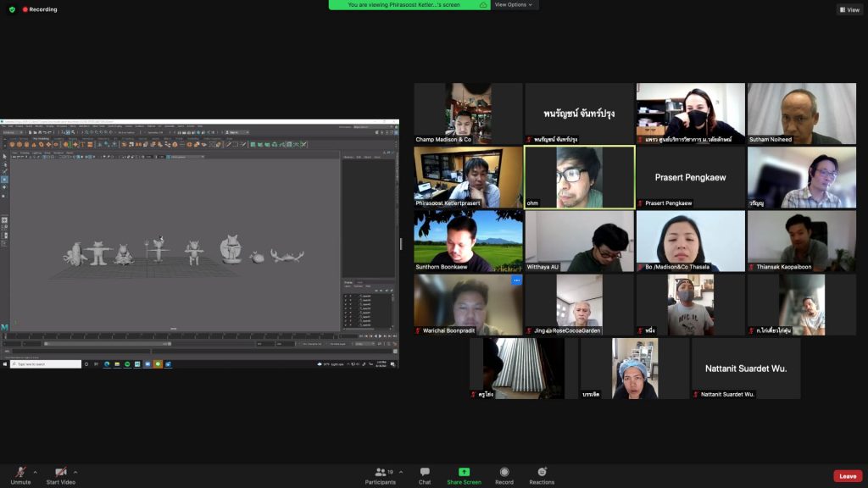Turn on camera with Start Video
The height and width of the screenshot is (488, 868).
click(x=60, y=475)
